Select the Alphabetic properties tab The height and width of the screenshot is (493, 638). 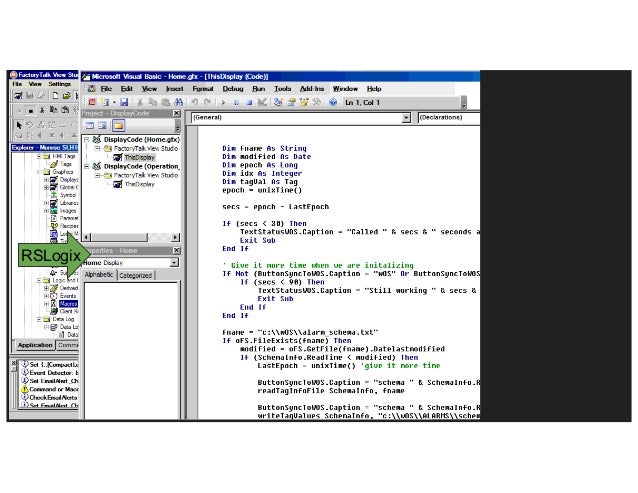pyautogui.click(x=100, y=275)
